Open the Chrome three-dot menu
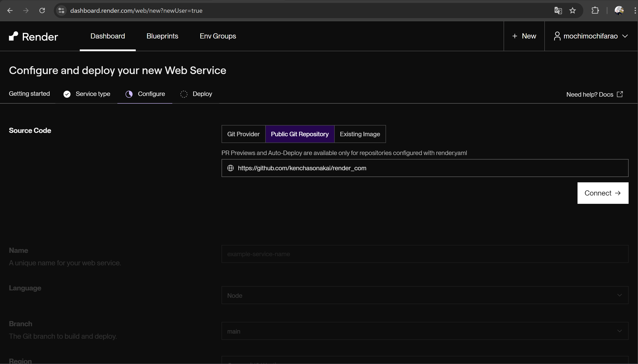 coord(635,11)
